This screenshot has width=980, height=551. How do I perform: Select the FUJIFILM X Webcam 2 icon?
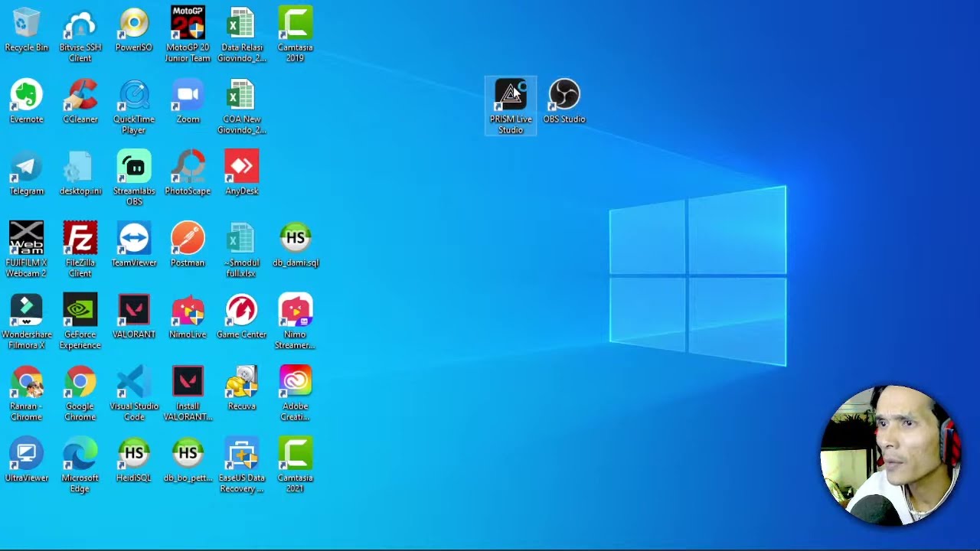click(27, 251)
